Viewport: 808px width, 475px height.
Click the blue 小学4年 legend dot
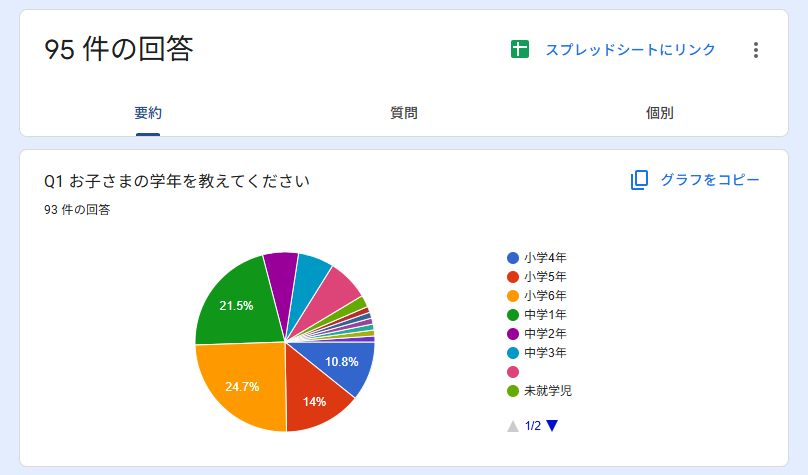[x=513, y=258]
